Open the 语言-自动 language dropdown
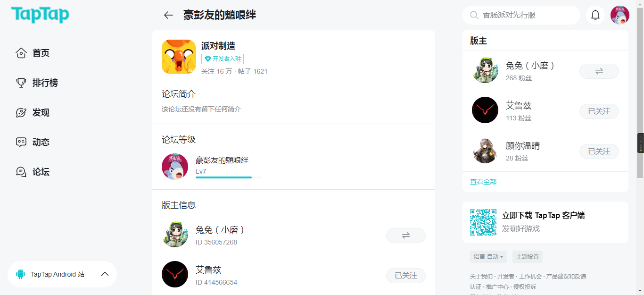The height and width of the screenshot is (295, 644). coord(488,257)
